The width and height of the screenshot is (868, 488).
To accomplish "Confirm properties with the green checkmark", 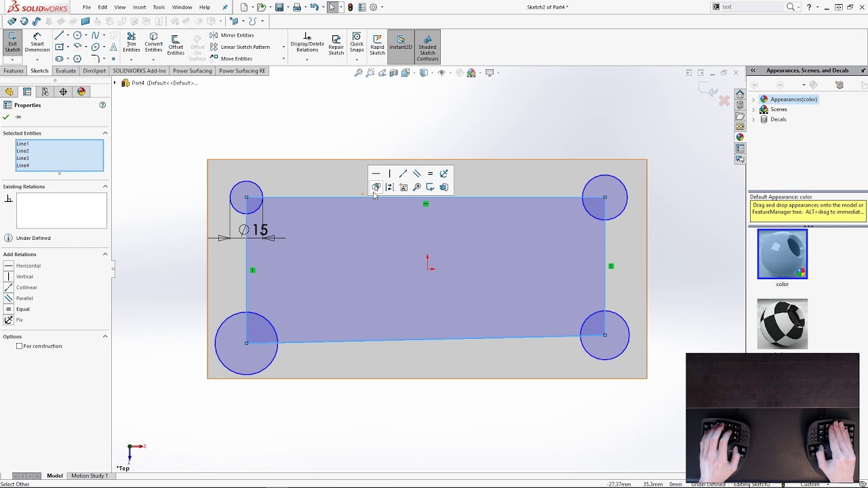I will tap(6, 117).
